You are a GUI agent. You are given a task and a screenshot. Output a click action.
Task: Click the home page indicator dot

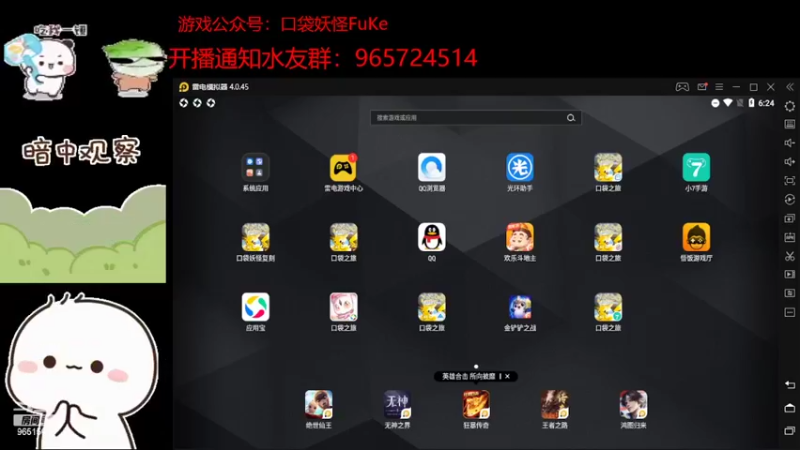(476, 366)
